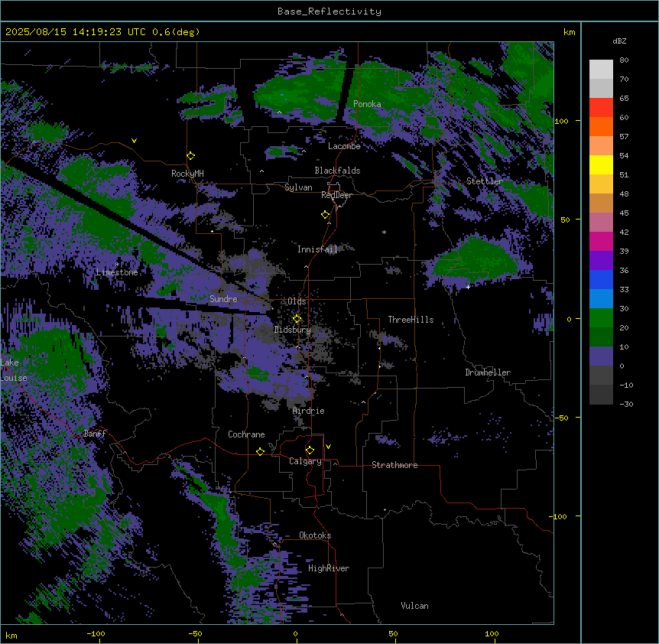The width and height of the screenshot is (659, 644).
Task: Select the Sundre town label
Action: tap(223, 299)
